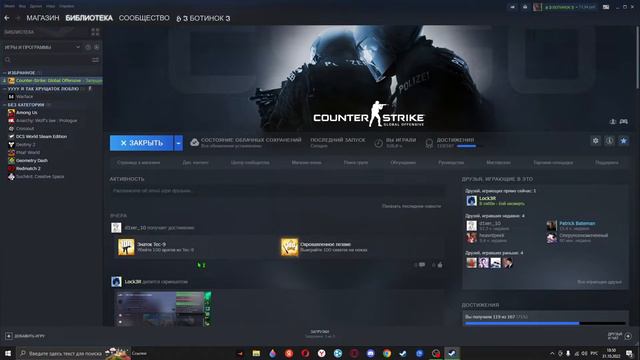Select Geometry Dash in the library

coord(32,160)
